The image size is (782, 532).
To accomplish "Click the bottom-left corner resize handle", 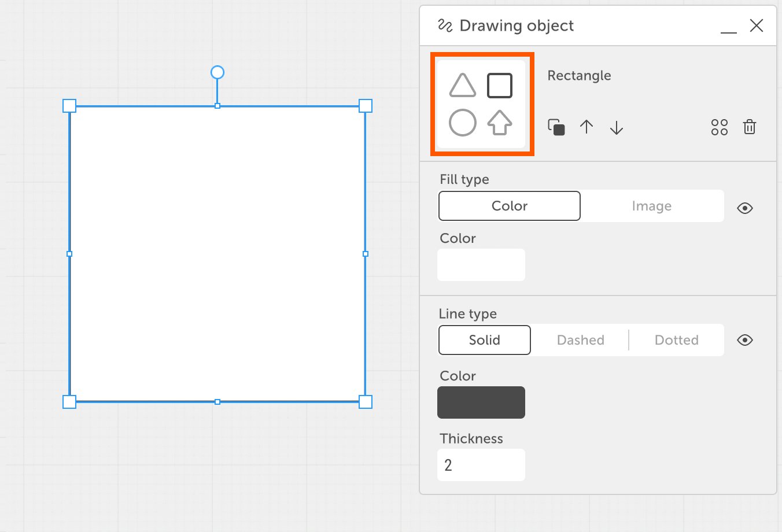I will pyautogui.click(x=69, y=402).
